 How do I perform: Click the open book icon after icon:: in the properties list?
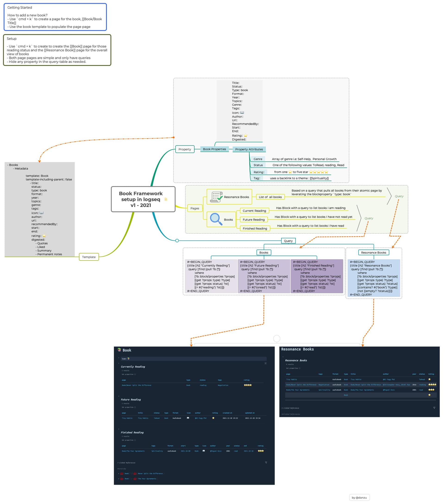click(242, 112)
